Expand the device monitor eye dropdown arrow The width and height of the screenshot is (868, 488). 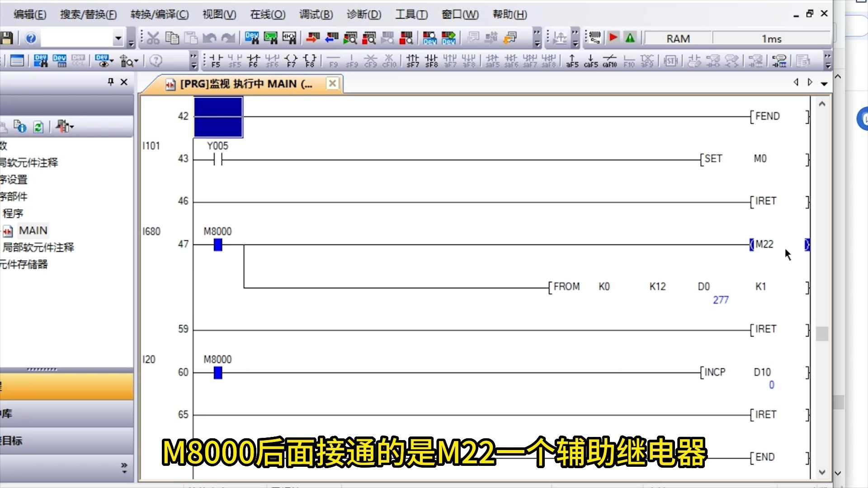click(x=112, y=61)
